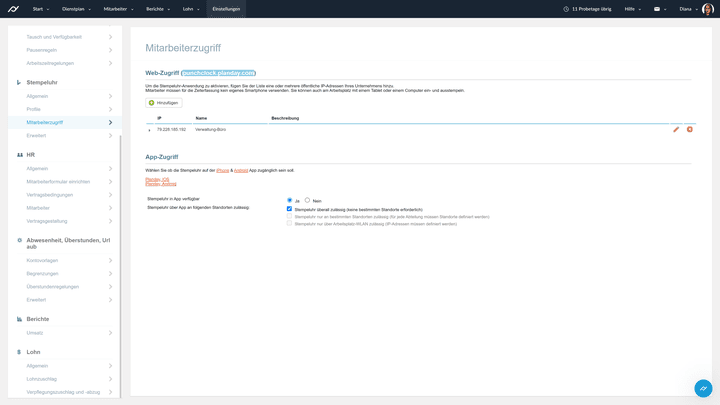This screenshot has height=405, width=720.
Task: Click Diana's profile avatar picture
Action: tap(707, 8)
